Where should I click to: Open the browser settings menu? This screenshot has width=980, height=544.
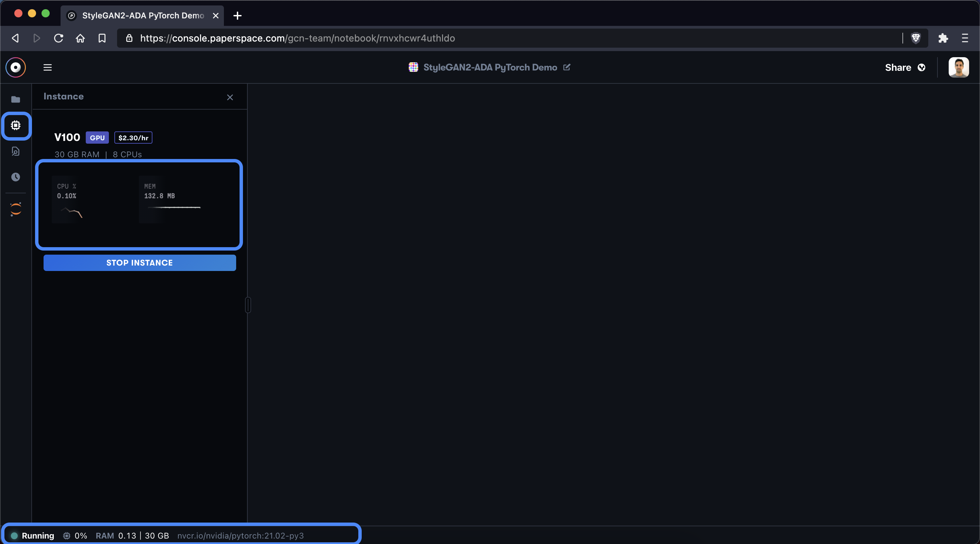click(965, 38)
